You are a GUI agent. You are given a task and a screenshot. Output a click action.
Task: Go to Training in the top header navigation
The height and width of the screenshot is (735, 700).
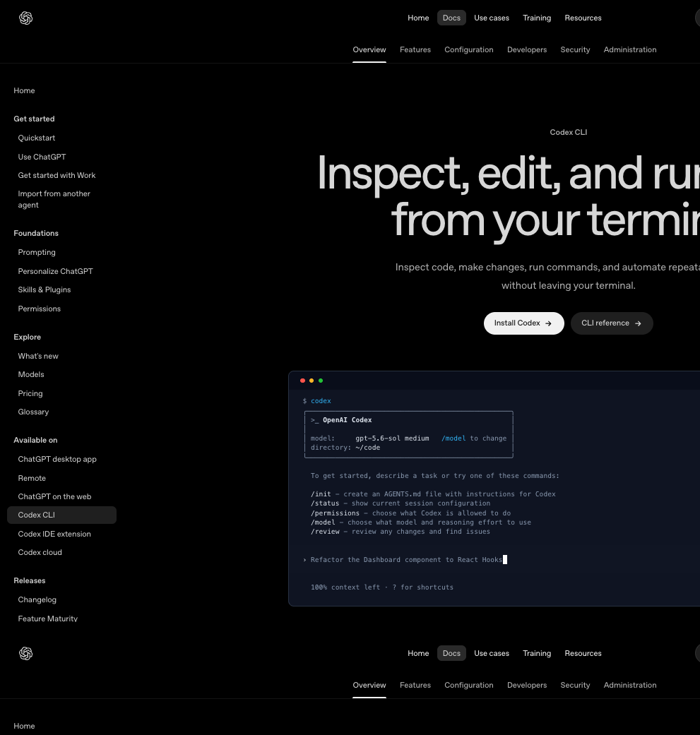pyautogui.click(x=537, y=18)
